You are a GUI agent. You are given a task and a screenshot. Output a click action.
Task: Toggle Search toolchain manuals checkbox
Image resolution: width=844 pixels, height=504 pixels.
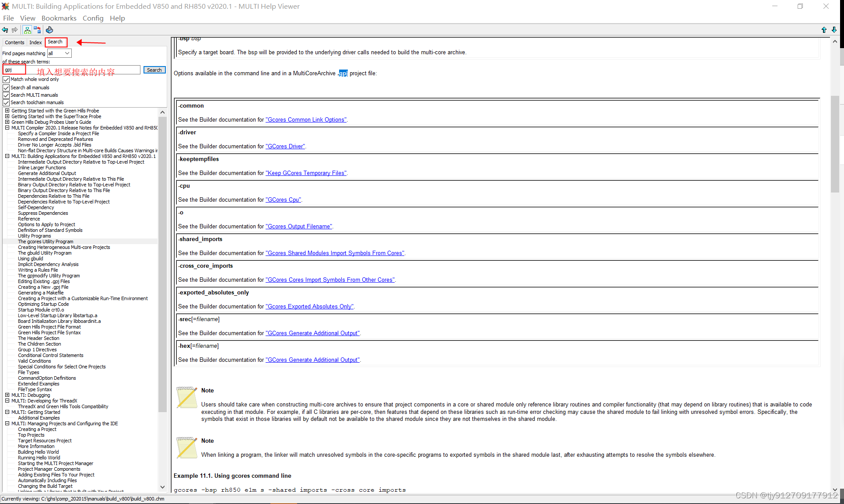[6, 103]
